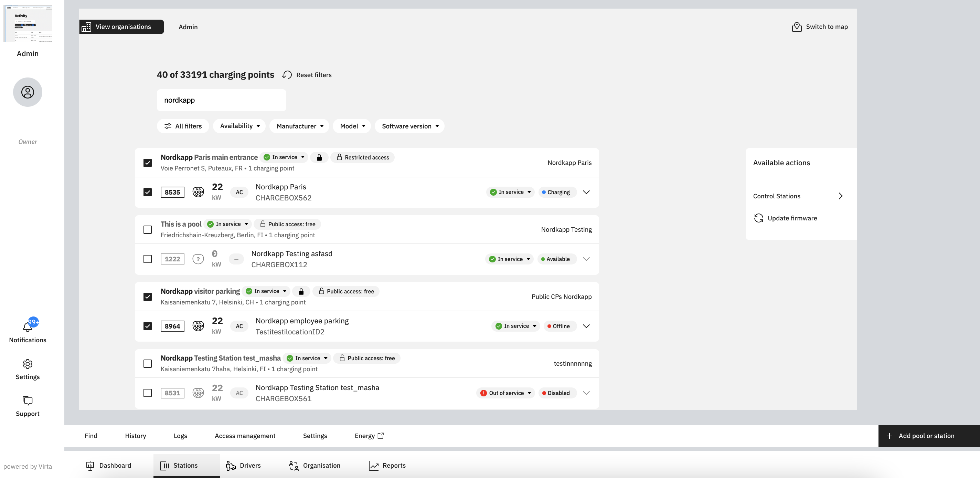
Task: Click the All filters sliders icon
Action: 168,126
